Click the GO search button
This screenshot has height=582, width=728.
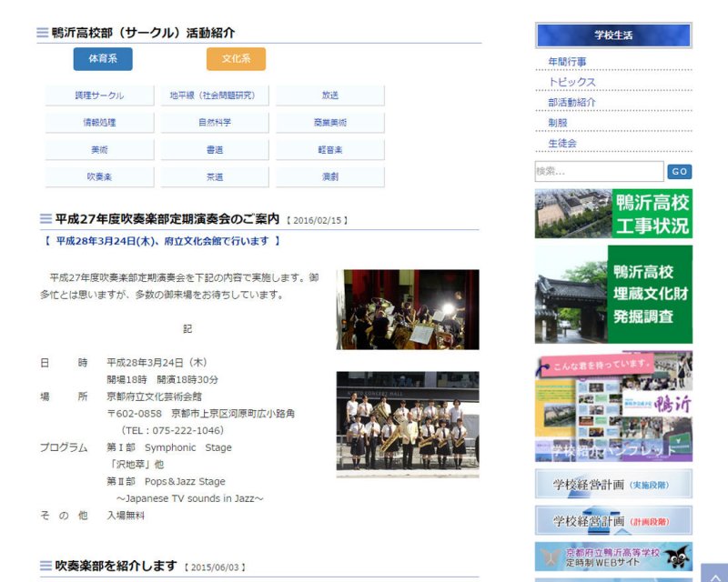(x=680, y=172)
